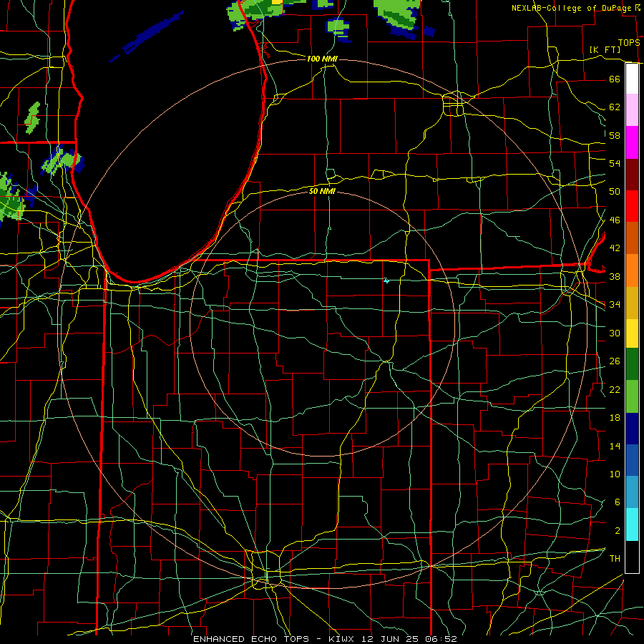Select the '46' scale value
Viewport: 644px width, 644px height.
point(615,220)
